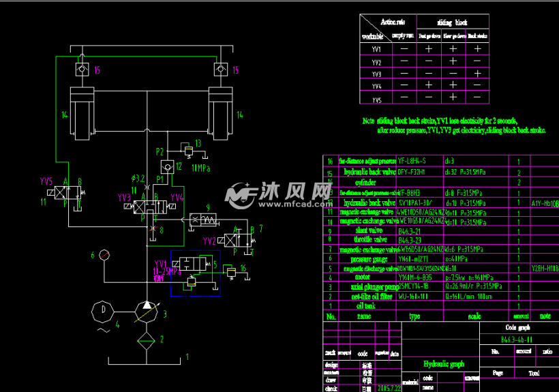The image size is (559, 392).
Task: Select 'Y160M-6-B35' motor type cell
Action: [x=415, y=277]
